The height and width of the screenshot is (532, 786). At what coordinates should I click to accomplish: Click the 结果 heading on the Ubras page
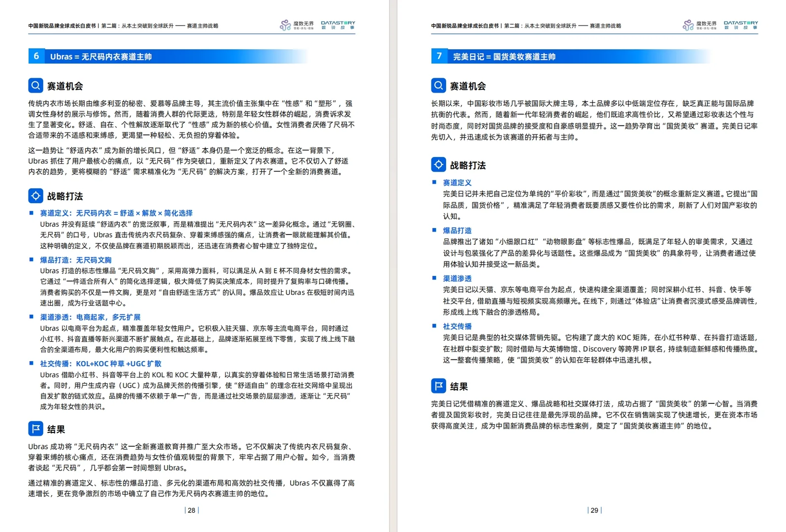[x=56, y=430]
